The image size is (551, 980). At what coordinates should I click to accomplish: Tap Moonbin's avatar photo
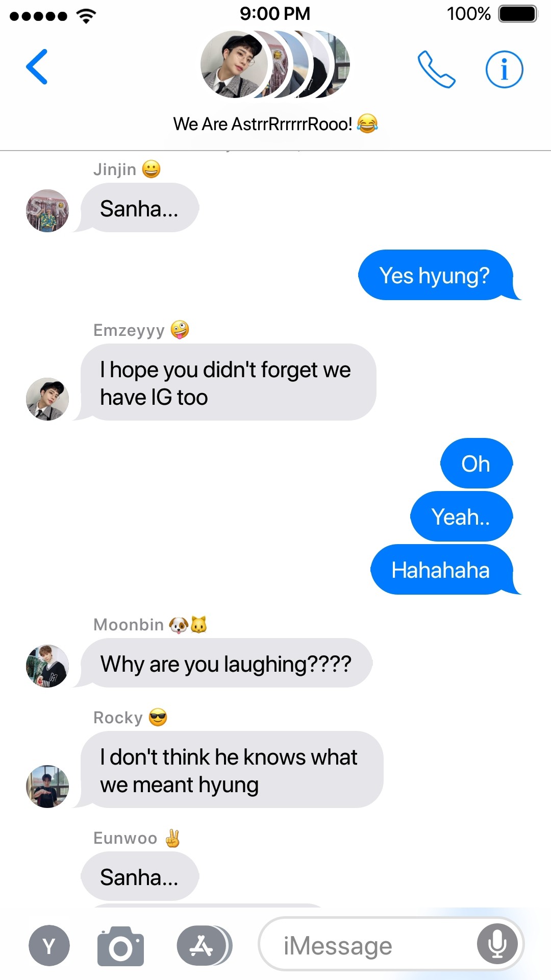[47, 666]
